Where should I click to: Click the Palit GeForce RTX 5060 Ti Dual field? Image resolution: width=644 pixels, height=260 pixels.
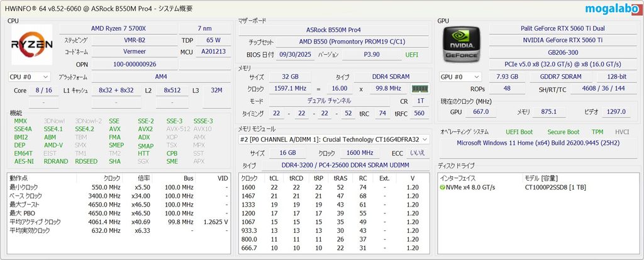(x=563, y=28)
